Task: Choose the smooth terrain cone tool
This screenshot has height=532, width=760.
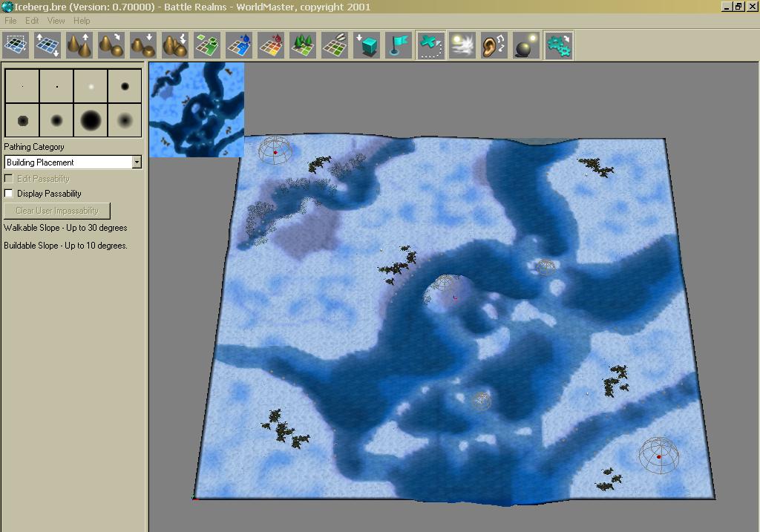Action: 111,45
